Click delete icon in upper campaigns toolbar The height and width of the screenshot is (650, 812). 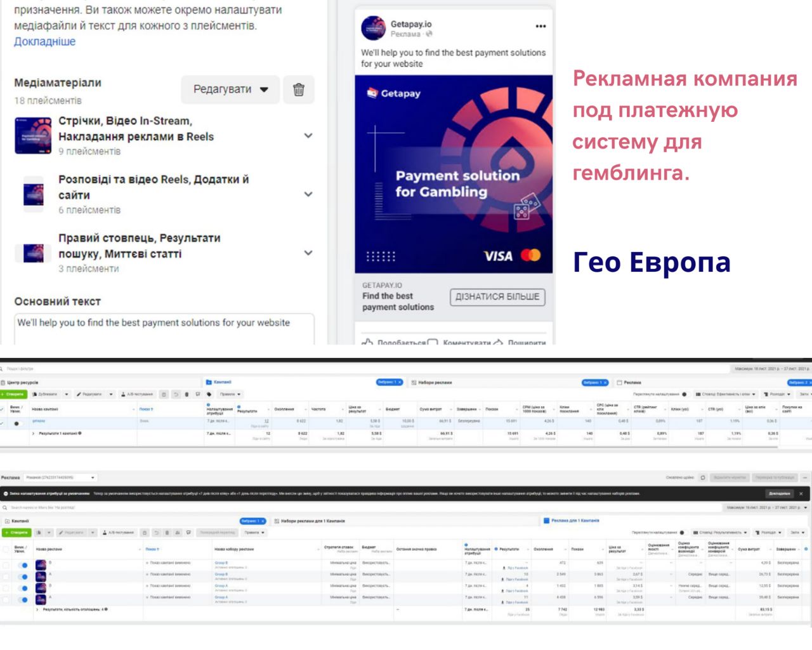187,394
